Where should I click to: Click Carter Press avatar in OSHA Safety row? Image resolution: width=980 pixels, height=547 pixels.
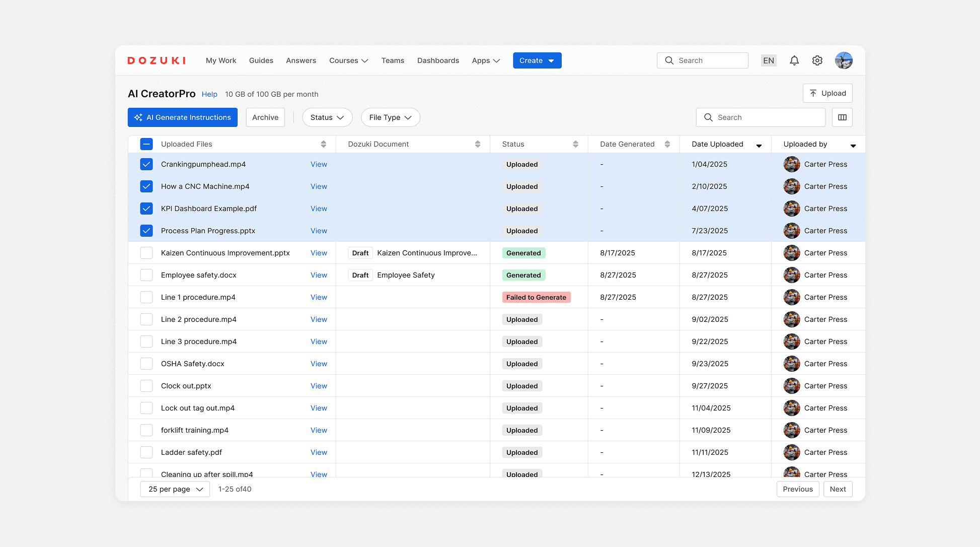(x=792, y=364)
